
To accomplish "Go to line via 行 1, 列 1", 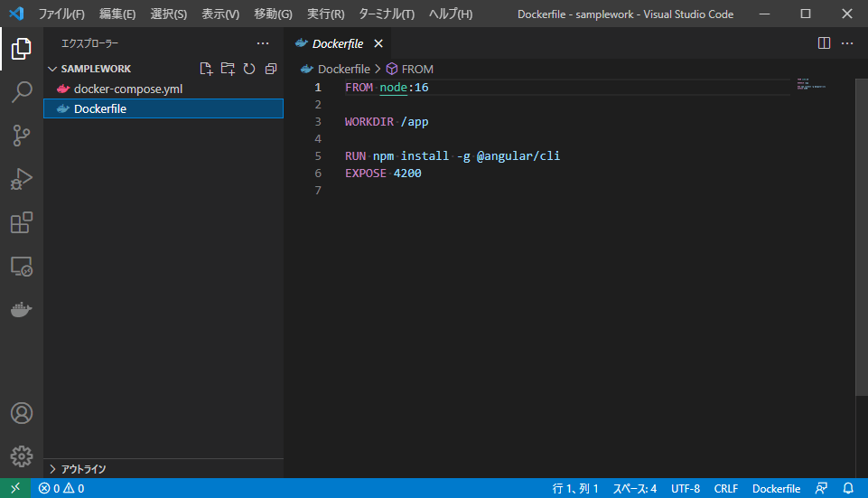I will point(575,488).
